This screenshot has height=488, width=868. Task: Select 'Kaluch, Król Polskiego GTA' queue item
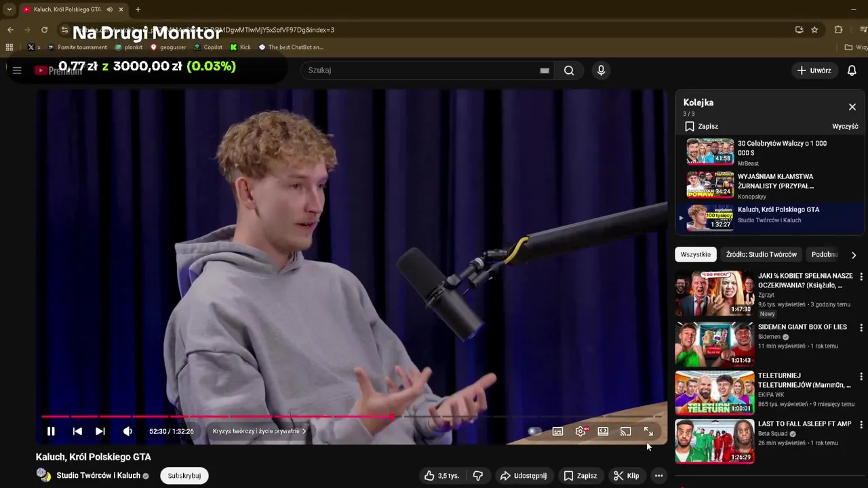point(770,218)
